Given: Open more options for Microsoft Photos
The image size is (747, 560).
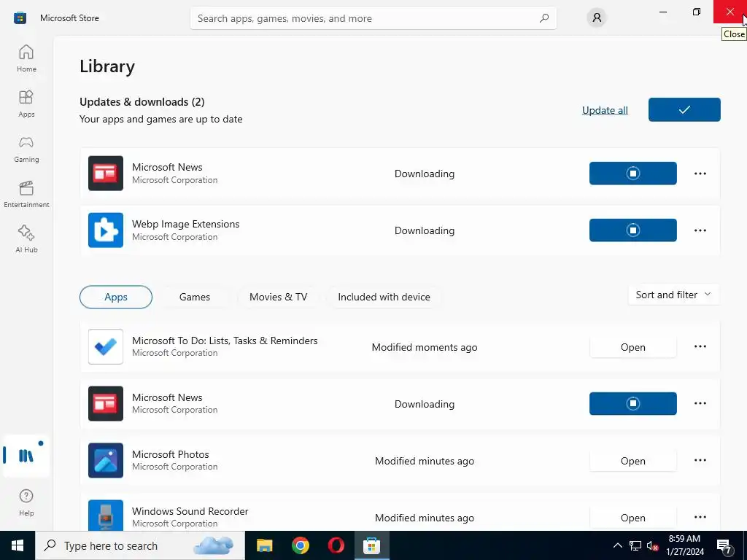Looking at the screenshot, I should point(700,460).
